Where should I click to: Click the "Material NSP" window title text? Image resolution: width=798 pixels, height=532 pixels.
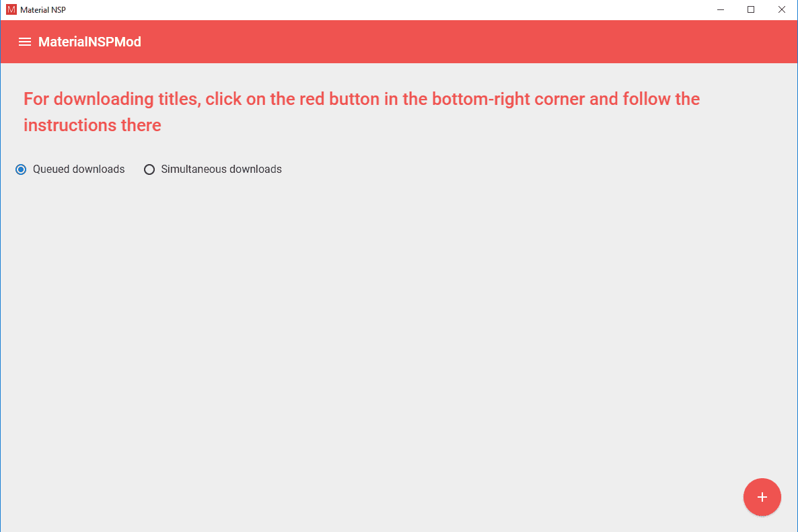(43, 9)
